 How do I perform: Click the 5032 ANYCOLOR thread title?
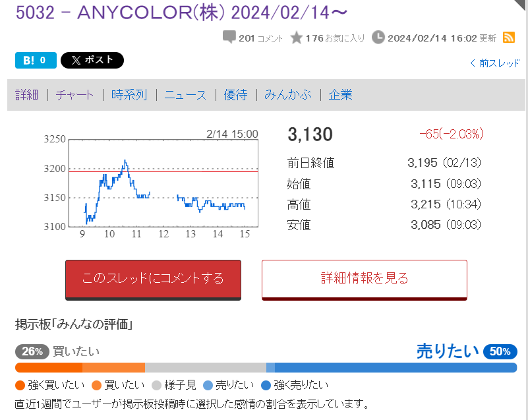[181, 13]
